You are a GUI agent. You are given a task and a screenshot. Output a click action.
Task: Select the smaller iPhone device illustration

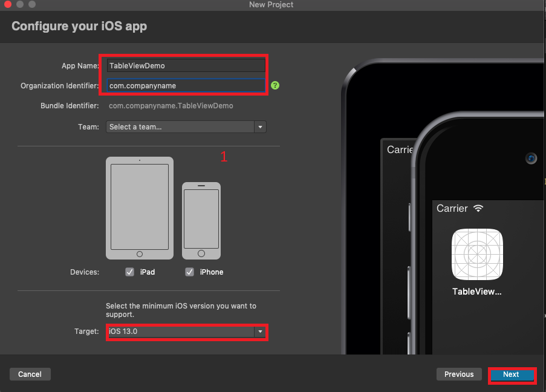coord(201,220)
